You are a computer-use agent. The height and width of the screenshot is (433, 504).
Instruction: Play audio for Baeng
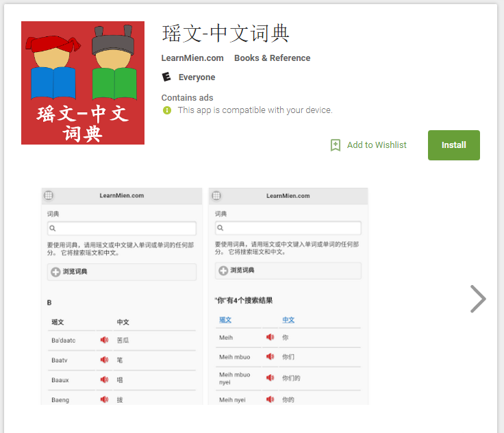[104, 399]
